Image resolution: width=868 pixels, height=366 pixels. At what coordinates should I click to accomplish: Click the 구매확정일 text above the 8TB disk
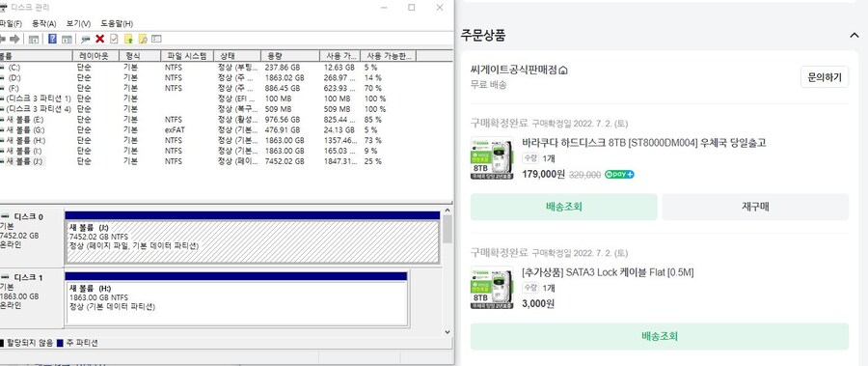(x=580, y=124)
